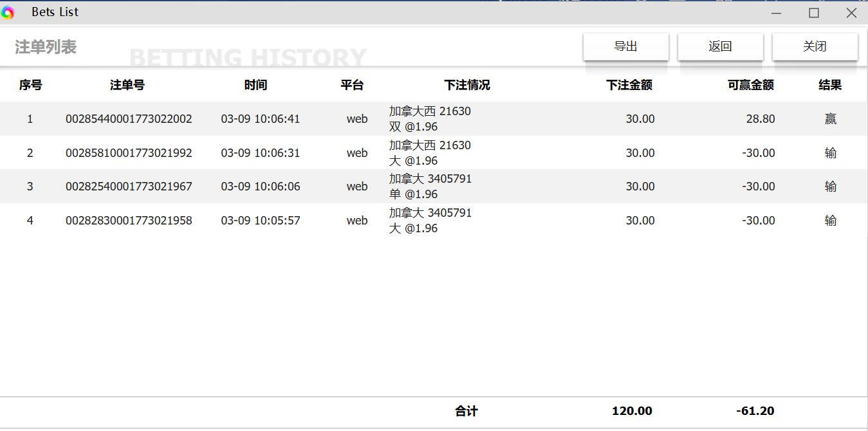The width and height of the screenshot is (868, 431).
Task: Select bet order 00282540001773021967
Action: pyautogui.click(x=129, y=187)
